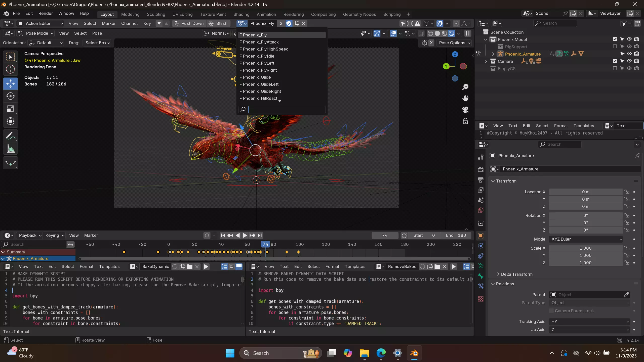Open the Object properties tab
Viewport: 644px width, 362px height.
click(x=481, y=236)
